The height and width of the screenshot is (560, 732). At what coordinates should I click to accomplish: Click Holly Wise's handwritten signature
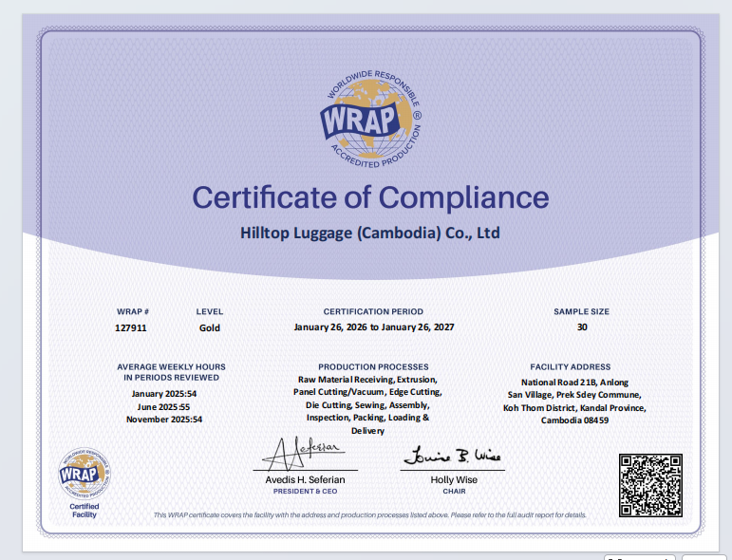452,456
